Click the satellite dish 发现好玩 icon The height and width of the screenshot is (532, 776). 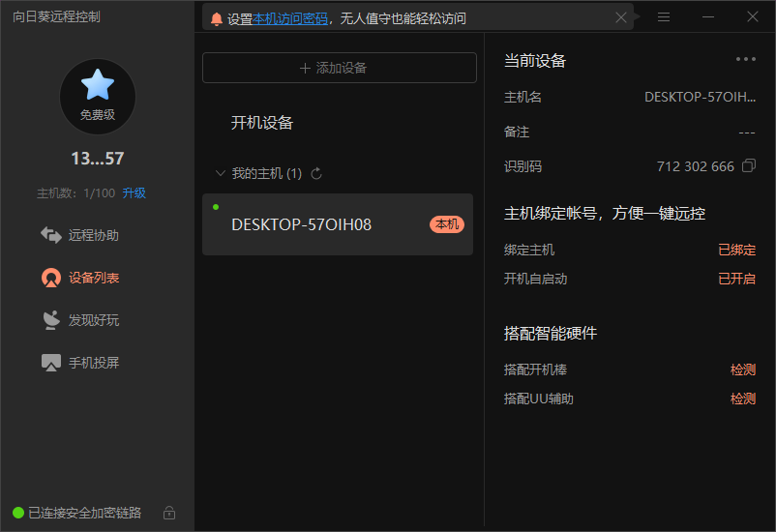51,320
